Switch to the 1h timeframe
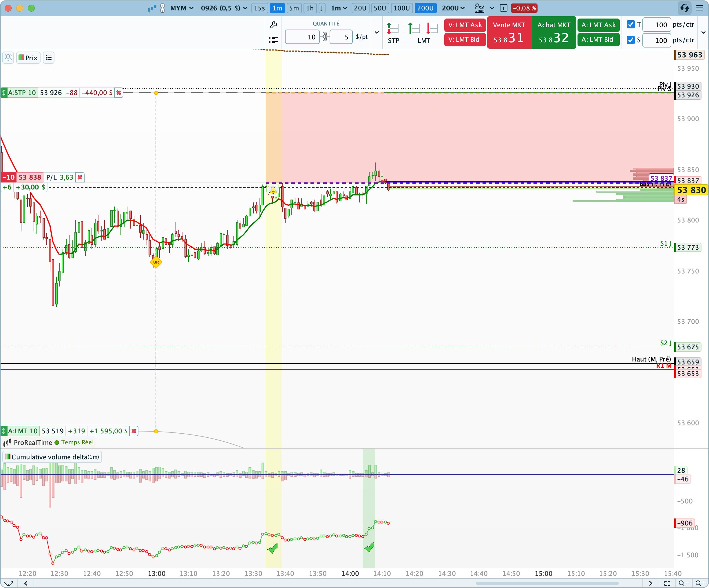The image size is (709, 588). tap(310, 8)
